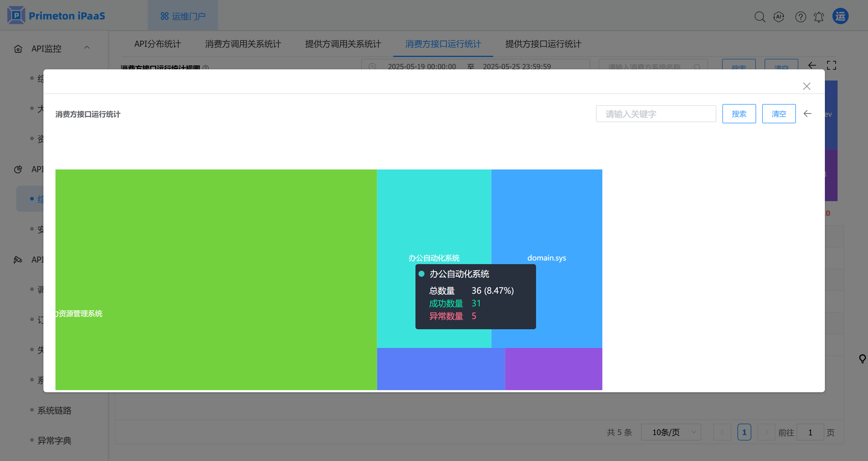This screenshot has height=461, width=868.
Task: Click the fullscreen expand icon
Action: click(831, 65)
